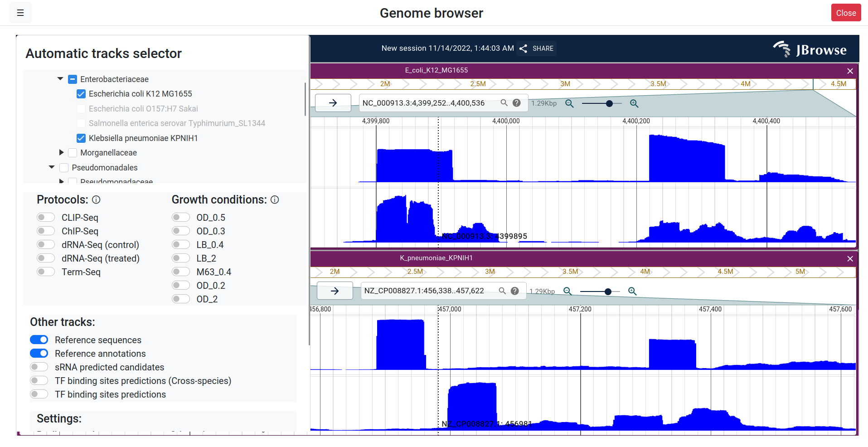
Task: Collapse the Enterobacteriaceae tree node
Action: click(x=60, y=79)
